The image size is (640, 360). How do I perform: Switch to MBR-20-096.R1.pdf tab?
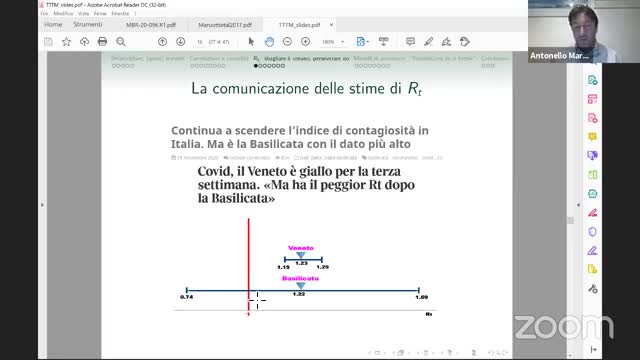[151, 25]
